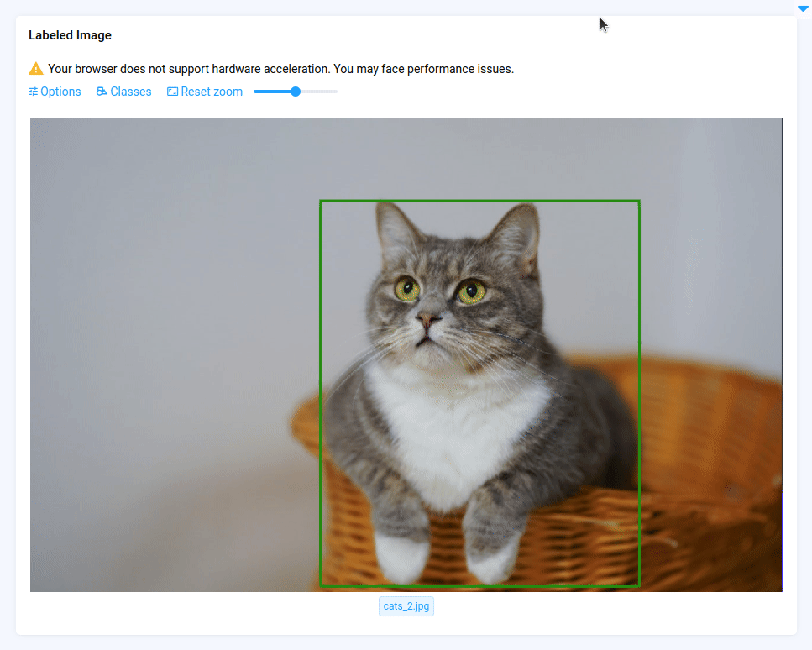Click the Classes shapes icon
812x650 pixels.
pyautogui.click(x=102, y=92)
